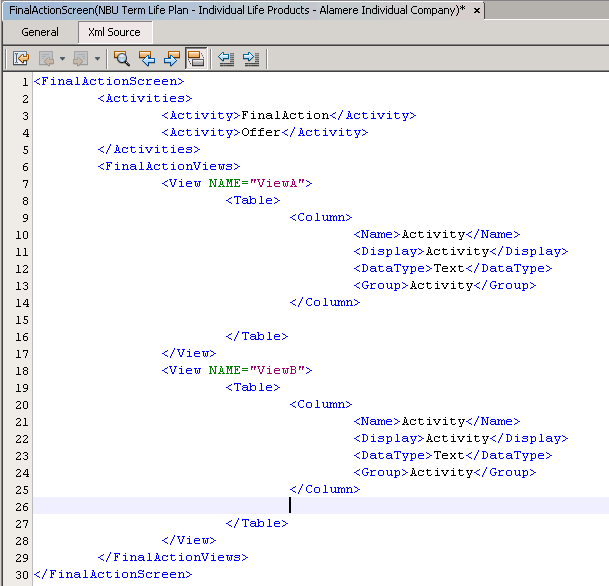Click the </Table> tag on line 16
The image size is (609, 586).
click(x=257, y=336)
